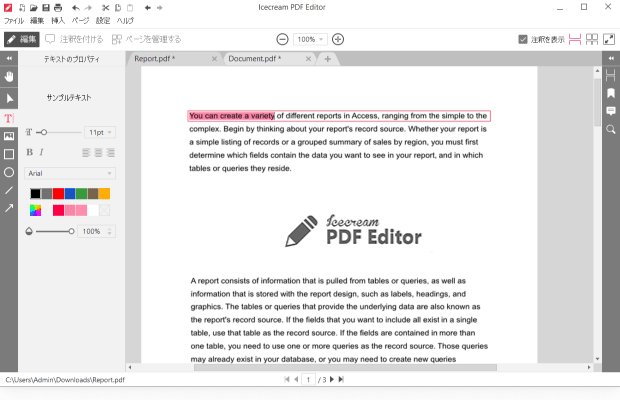
Task: Pick the red text color swatch
Action: point(59,193)
